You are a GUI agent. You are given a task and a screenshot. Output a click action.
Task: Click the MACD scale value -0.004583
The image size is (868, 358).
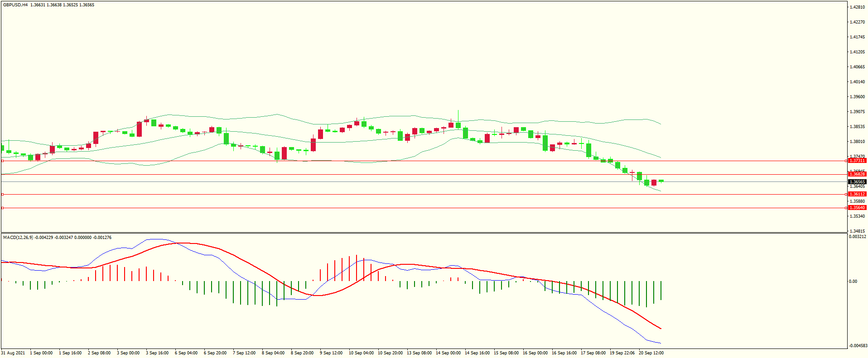point(858,346)
